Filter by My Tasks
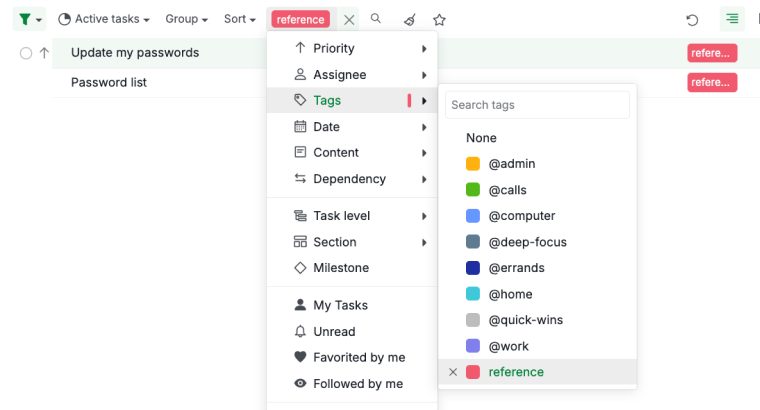 pos(352,305)
